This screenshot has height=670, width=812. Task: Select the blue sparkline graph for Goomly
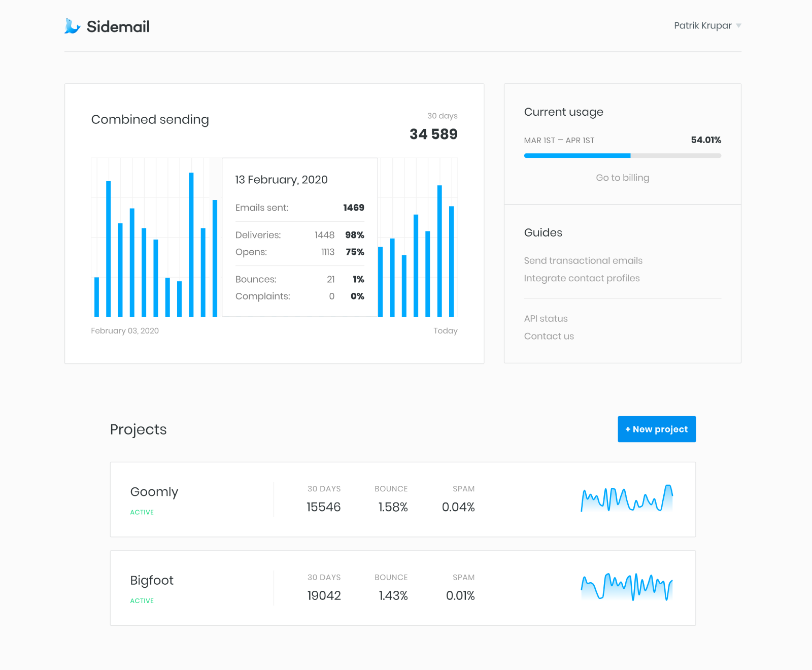(x=626, y=499)
